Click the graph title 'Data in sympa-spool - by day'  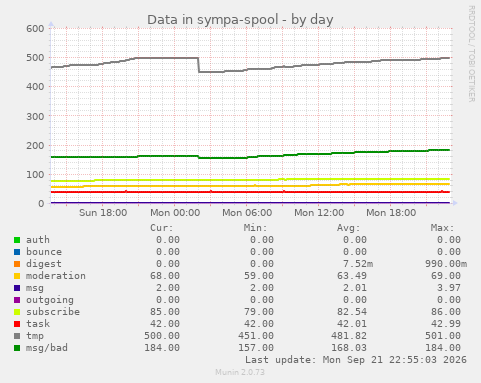tap(240, 20)
